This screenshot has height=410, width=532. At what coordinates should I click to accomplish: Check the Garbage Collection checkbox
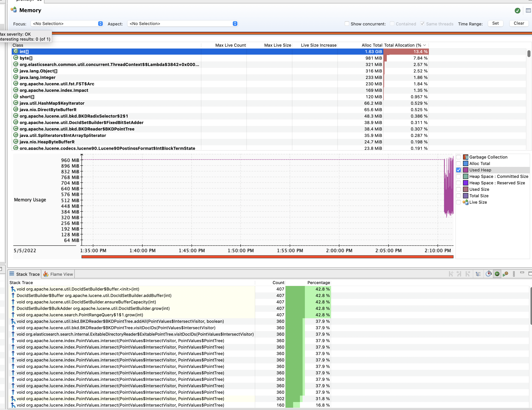coord(458,157)
